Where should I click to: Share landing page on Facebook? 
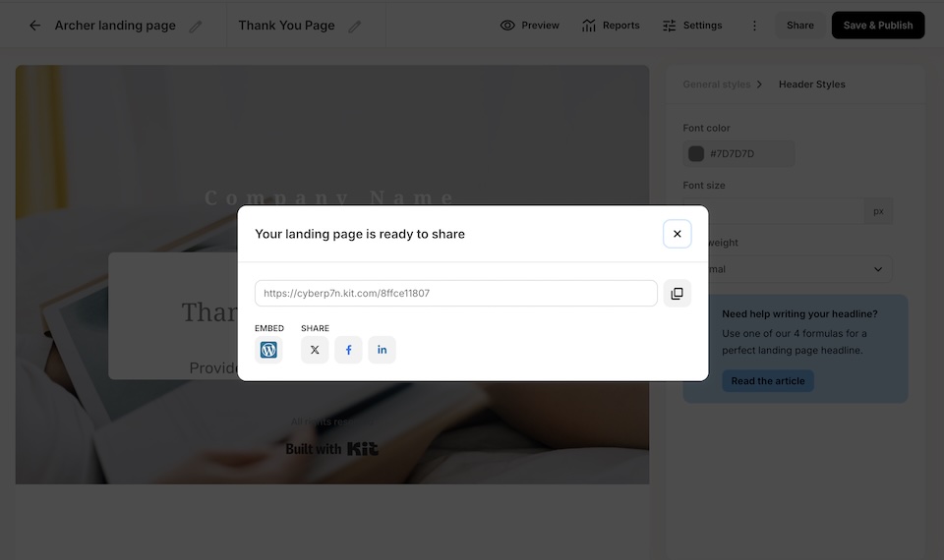coord(348,350)
